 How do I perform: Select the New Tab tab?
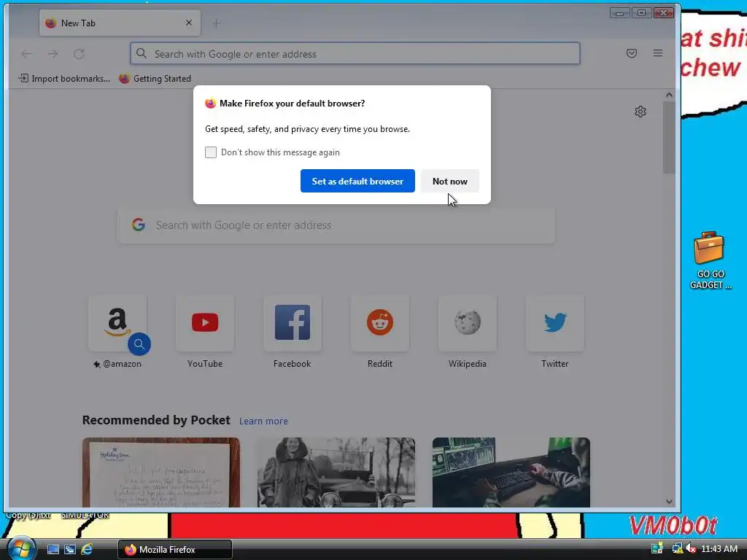click(x=120, y=23)
